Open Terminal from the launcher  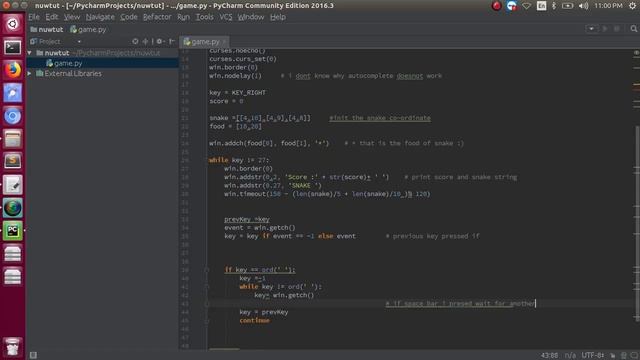tap(13, 47)
